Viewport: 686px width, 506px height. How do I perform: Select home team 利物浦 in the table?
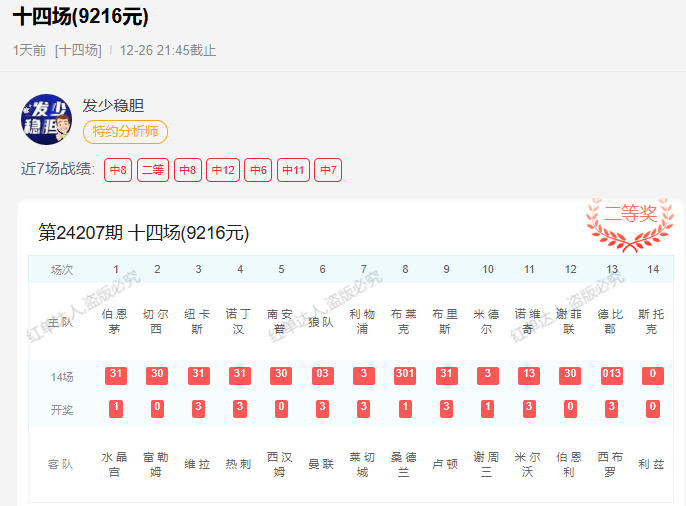point(363,321)
